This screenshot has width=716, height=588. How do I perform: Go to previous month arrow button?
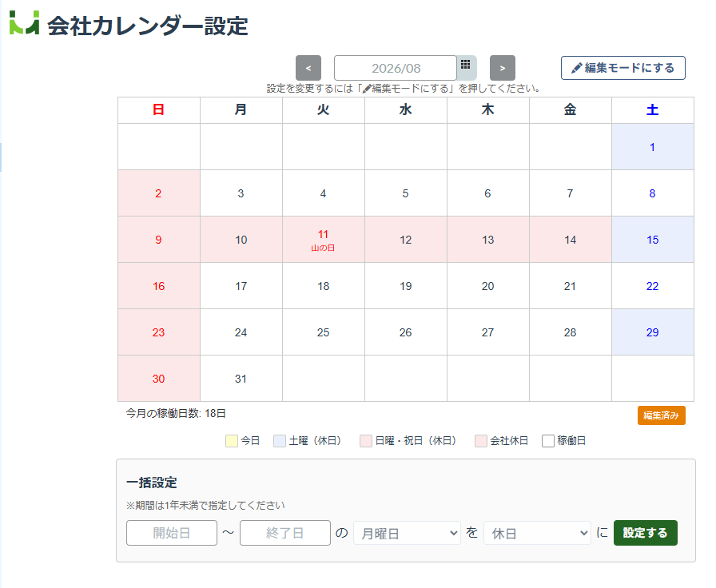pos(308,68)
